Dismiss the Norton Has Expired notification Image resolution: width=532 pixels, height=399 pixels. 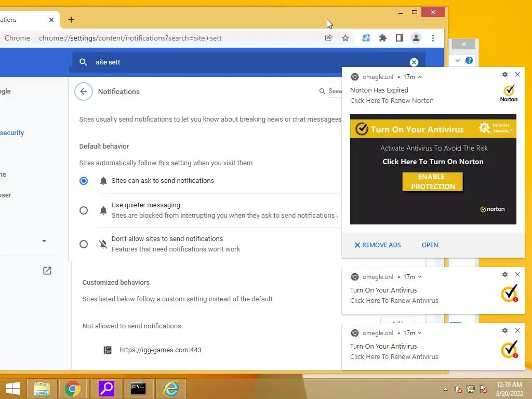point(517,74)
